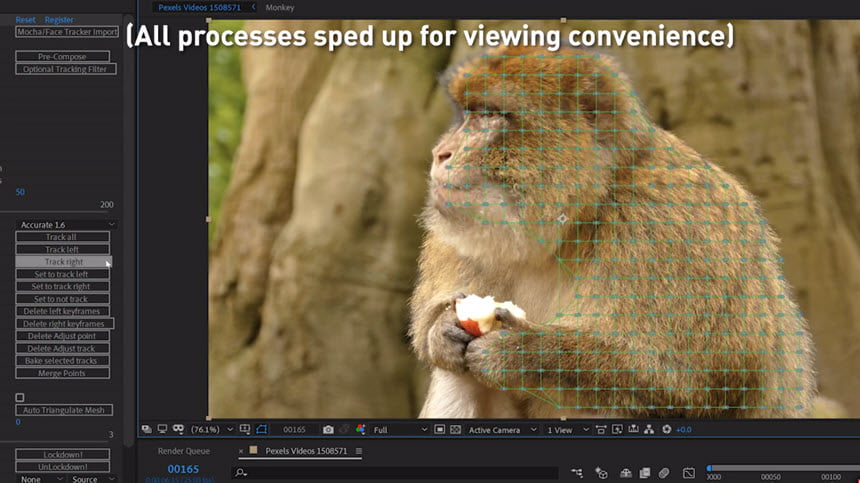Click the Lockdown! button
This screenshot has height=483, width=860.
pyautogui.click(x=63, y=454)
